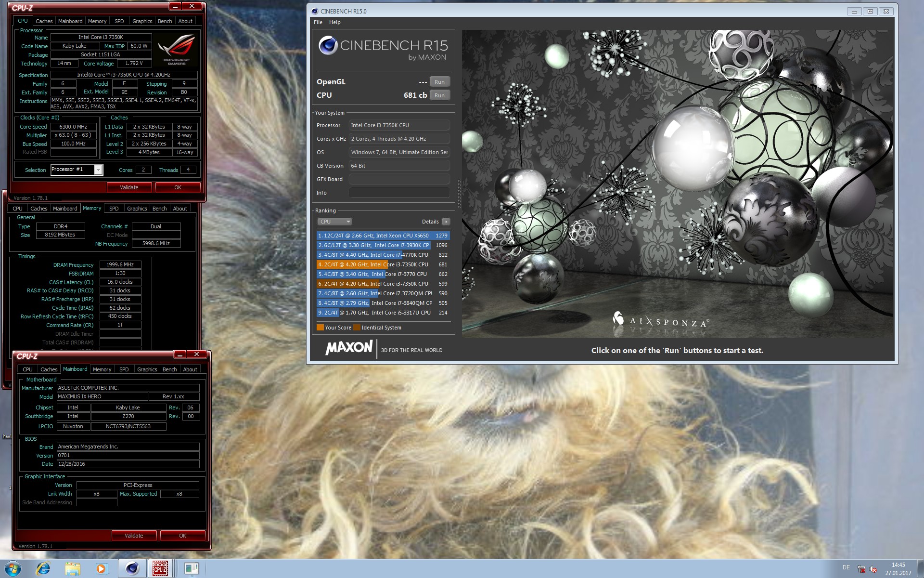Open the Cinebench File menu
924x578 pixels.
click(318, 22)
